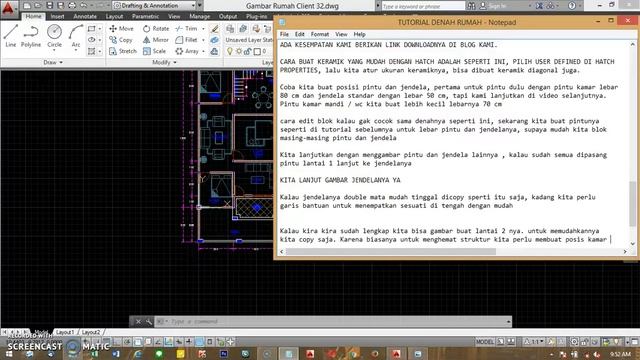Viewport: 640px width, 360px height.
Task: Click the pencil icon in Modify panel
Action: click(214, 29)
